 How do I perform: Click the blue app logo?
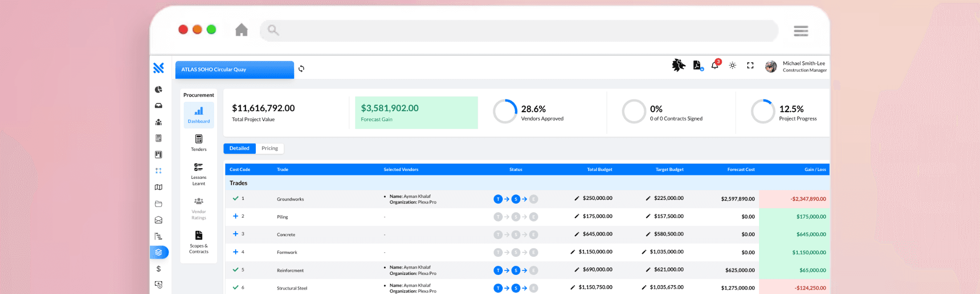158,68
